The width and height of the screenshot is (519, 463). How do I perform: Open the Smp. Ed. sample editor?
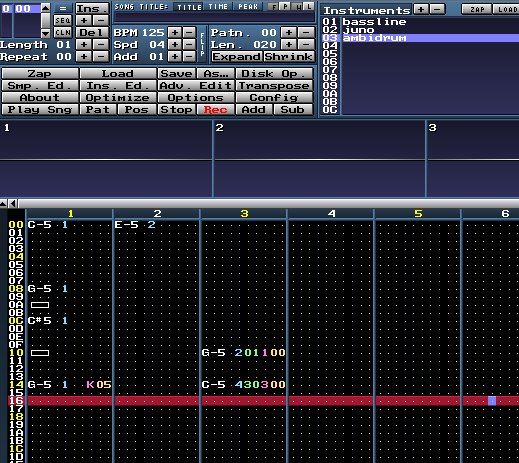point(39,86)
